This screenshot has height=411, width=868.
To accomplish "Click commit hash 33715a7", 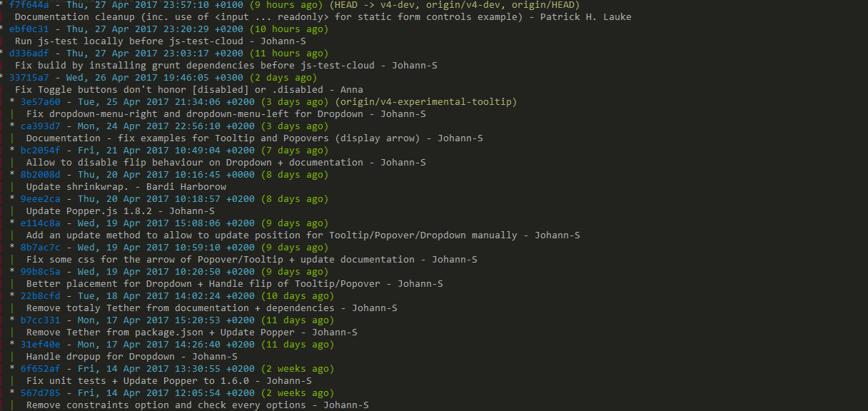I will coord(29,78).
